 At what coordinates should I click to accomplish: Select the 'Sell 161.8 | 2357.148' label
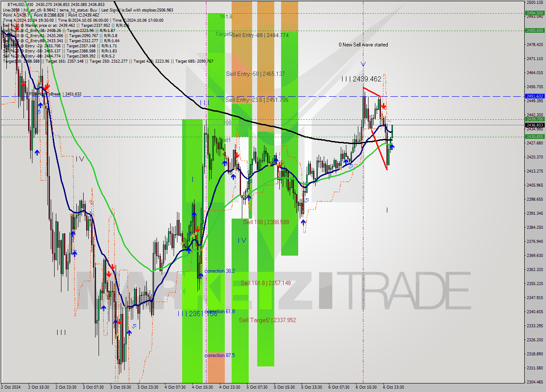(x=266, y=283)
